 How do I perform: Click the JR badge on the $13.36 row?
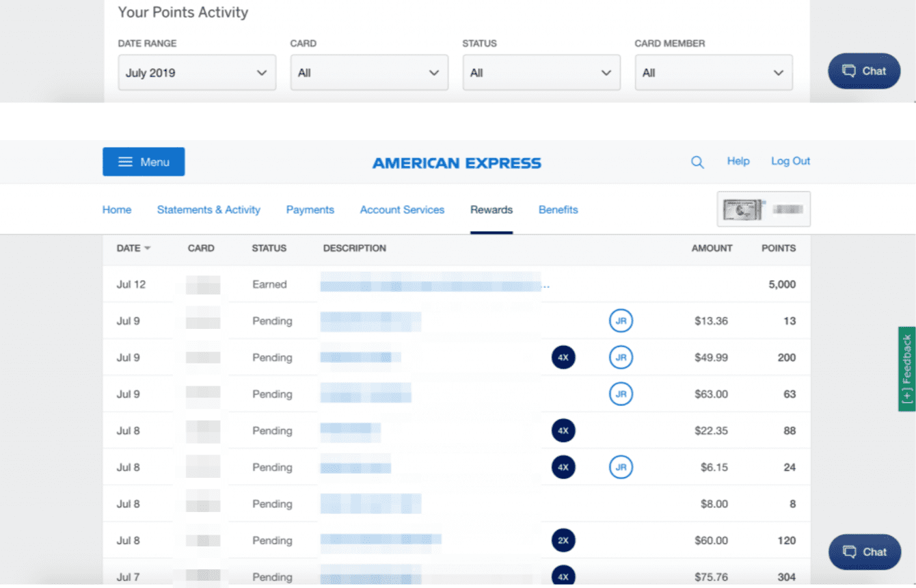coord(621,321)
